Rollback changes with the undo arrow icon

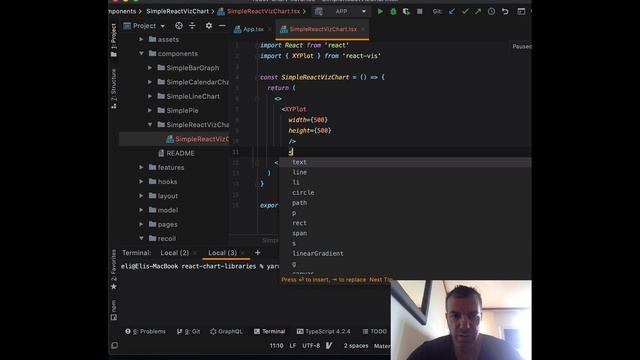[x=505, y=11]
